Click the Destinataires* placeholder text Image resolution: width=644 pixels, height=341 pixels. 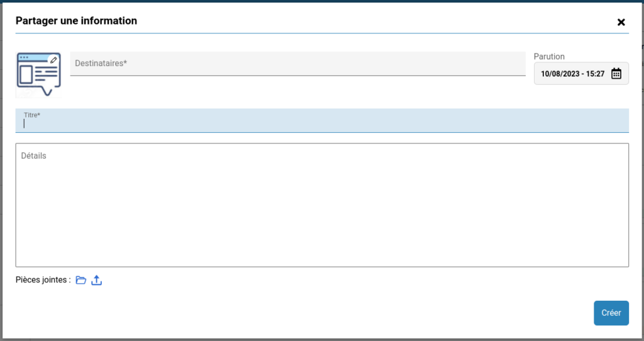pyautogui.click(x=101, y=63)
